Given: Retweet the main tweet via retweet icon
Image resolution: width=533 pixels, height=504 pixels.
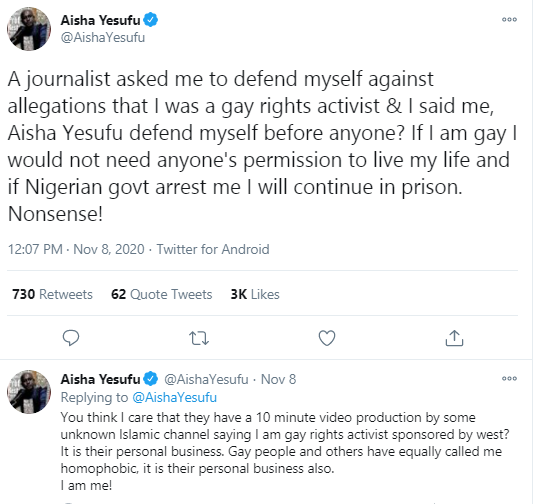Looking at the screenshot, I should [x=199, y=338].
